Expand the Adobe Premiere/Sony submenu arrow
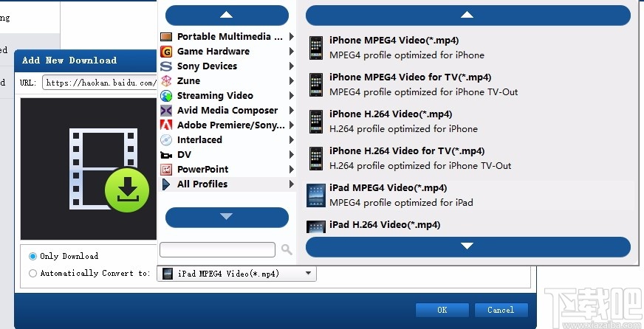The width and height of the screenshot is (644, 329). 291,125
